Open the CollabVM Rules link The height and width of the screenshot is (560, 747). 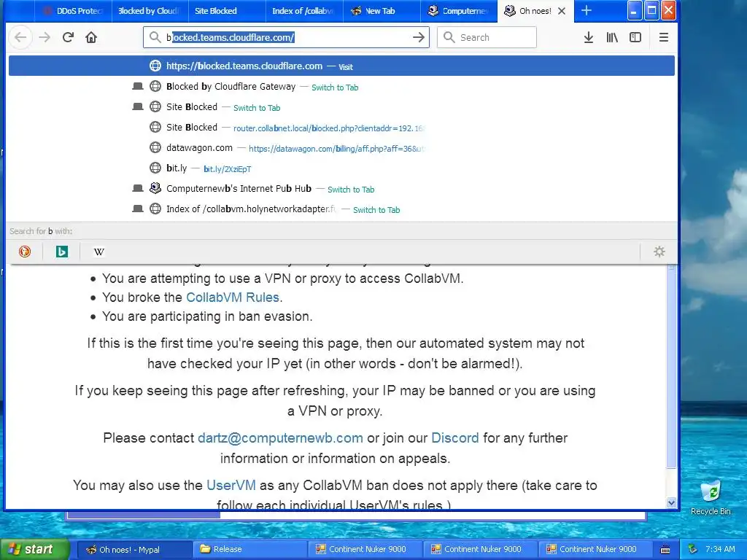tap(233, 297)
